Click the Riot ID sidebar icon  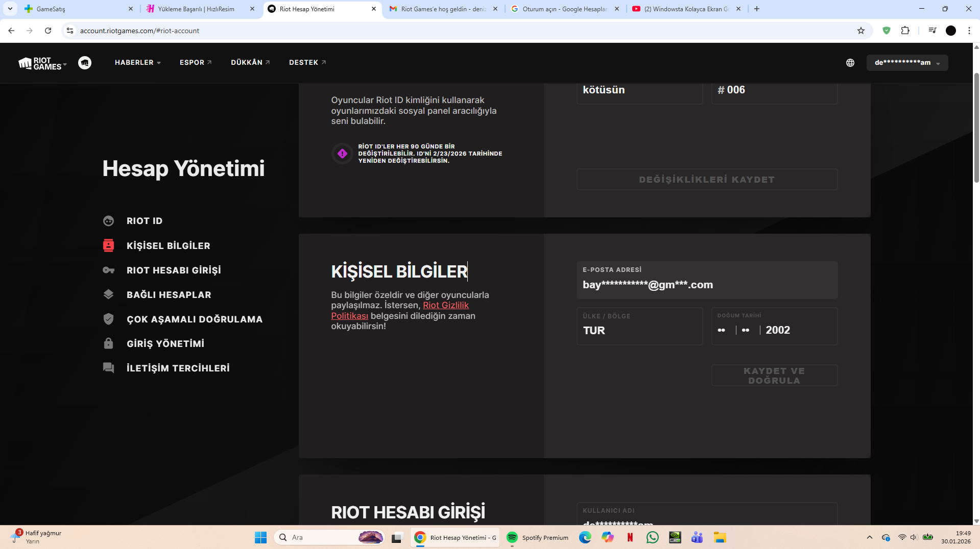108,221
